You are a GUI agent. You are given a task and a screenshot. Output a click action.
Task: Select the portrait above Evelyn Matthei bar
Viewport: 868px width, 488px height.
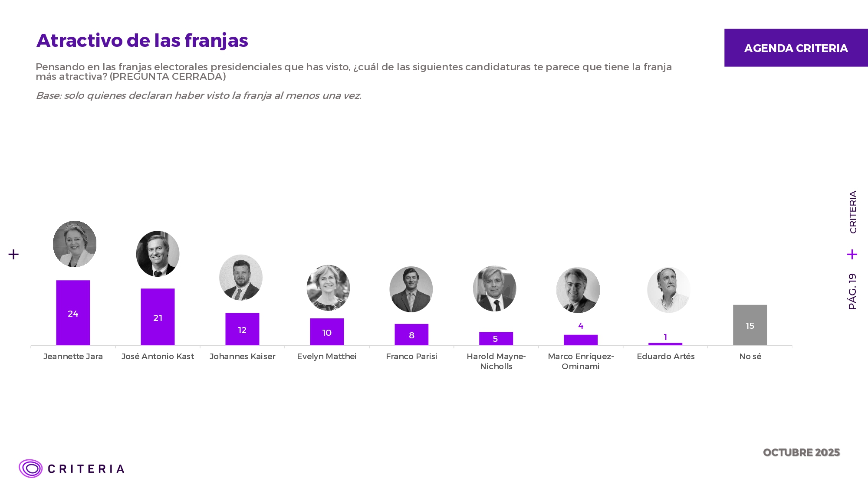[x=328, y=288]
